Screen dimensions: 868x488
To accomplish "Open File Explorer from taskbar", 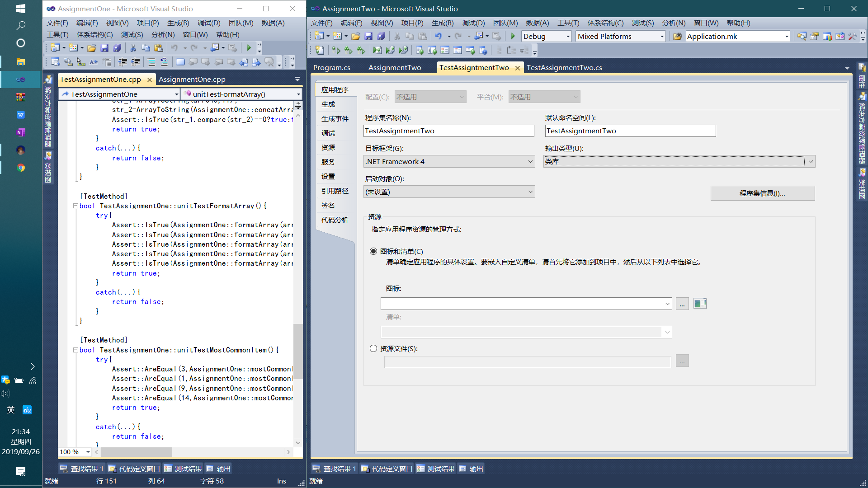I will [21, 61].
